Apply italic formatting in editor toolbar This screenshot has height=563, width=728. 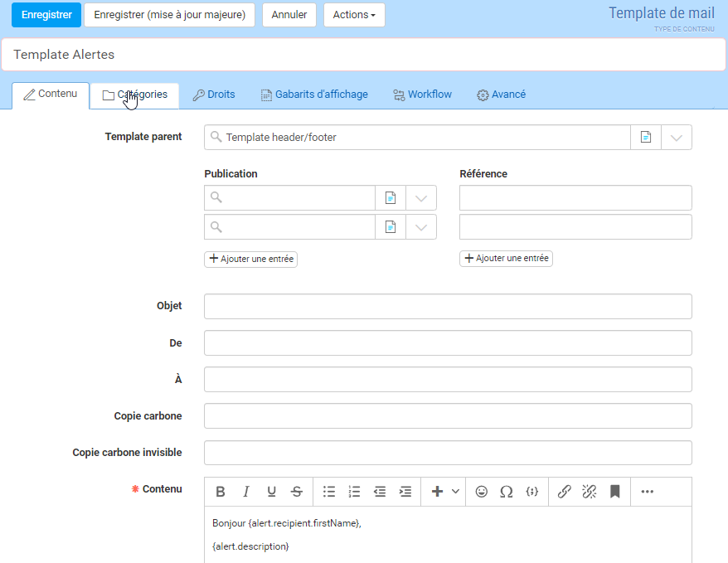pyautogui.click(x=246, y=492)
